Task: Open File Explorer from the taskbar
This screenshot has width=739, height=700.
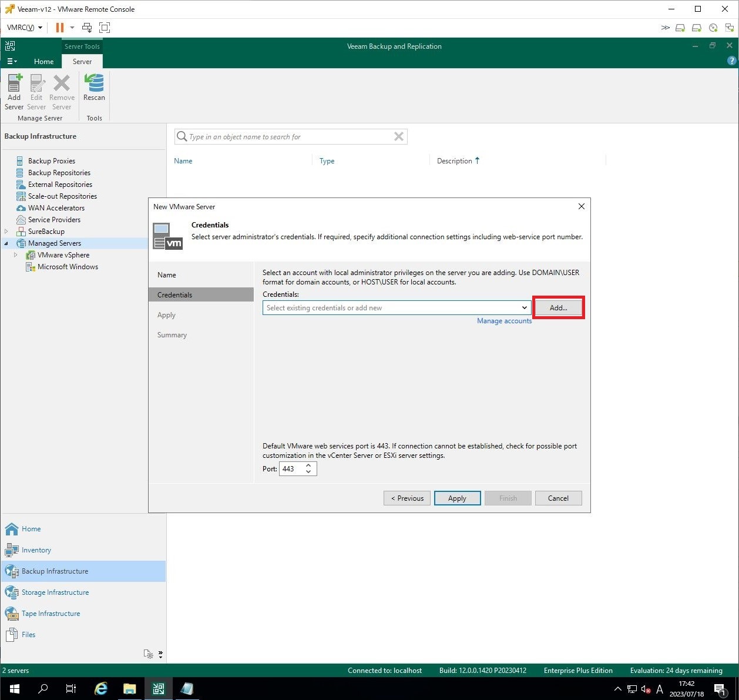Action: (130, 689)
